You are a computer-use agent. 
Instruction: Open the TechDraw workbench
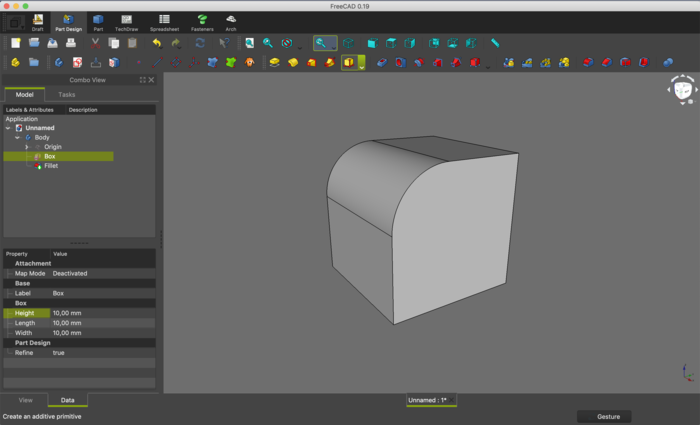(x=127, y=20)
